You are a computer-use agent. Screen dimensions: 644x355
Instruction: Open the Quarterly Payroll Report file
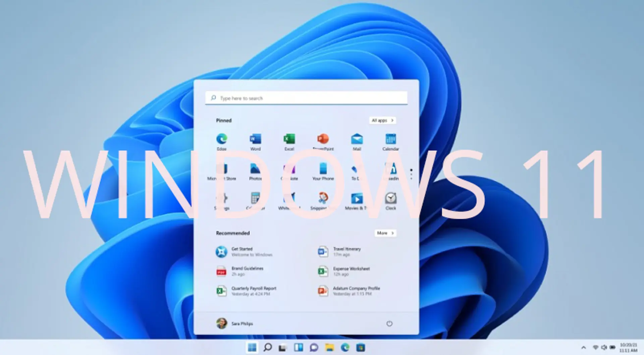[x=247, y=291]
